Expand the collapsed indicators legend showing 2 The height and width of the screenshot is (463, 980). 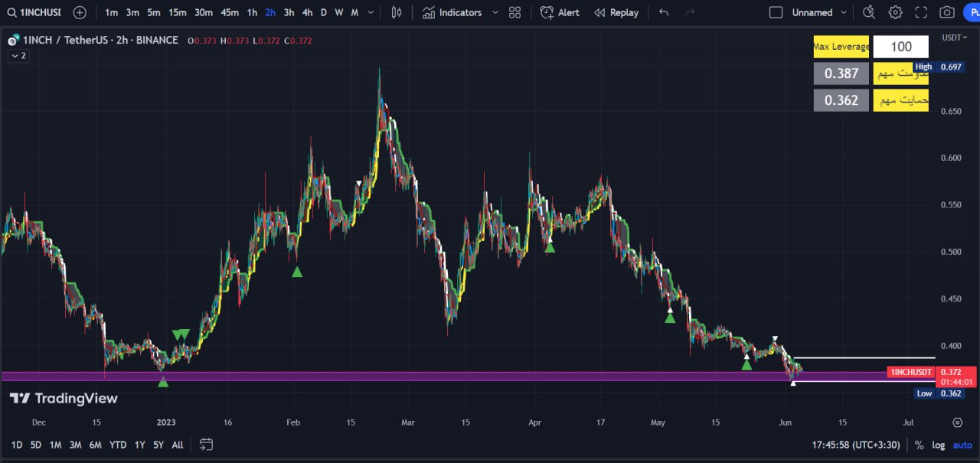[x=18, y=56]
